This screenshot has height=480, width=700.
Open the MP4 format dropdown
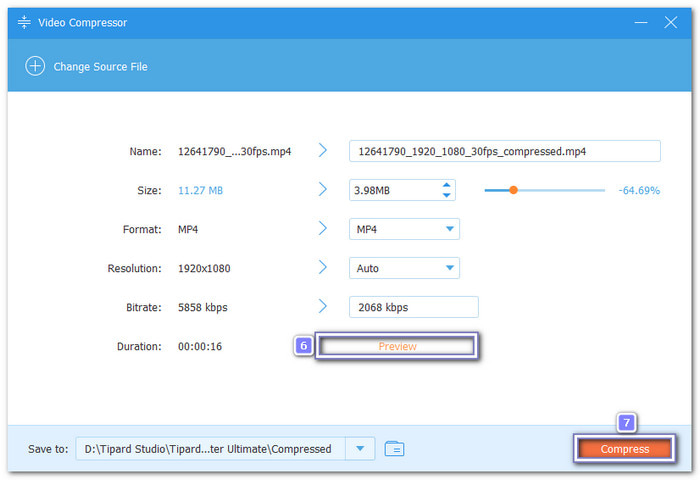coord(404,229)
